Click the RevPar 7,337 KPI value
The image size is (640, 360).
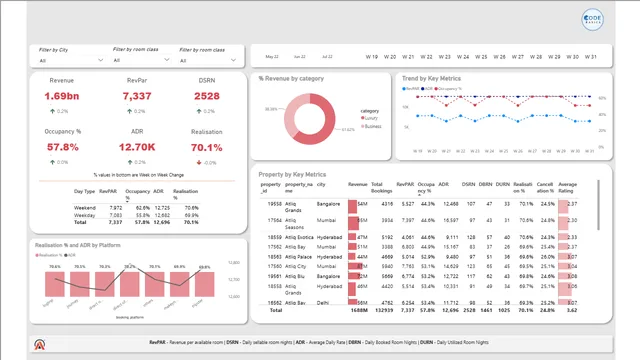coord(137,96)
